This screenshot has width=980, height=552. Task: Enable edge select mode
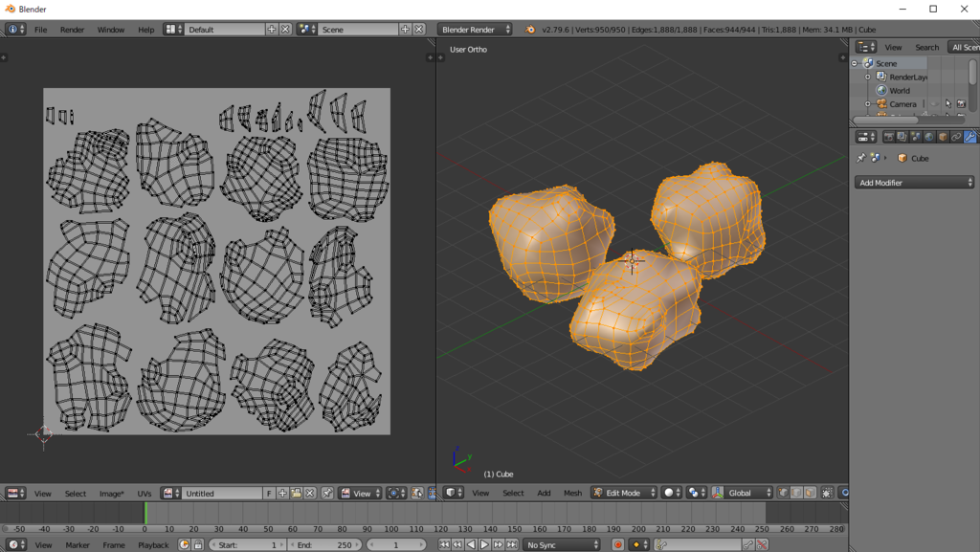pyautogui.click(x=796, y=493)
